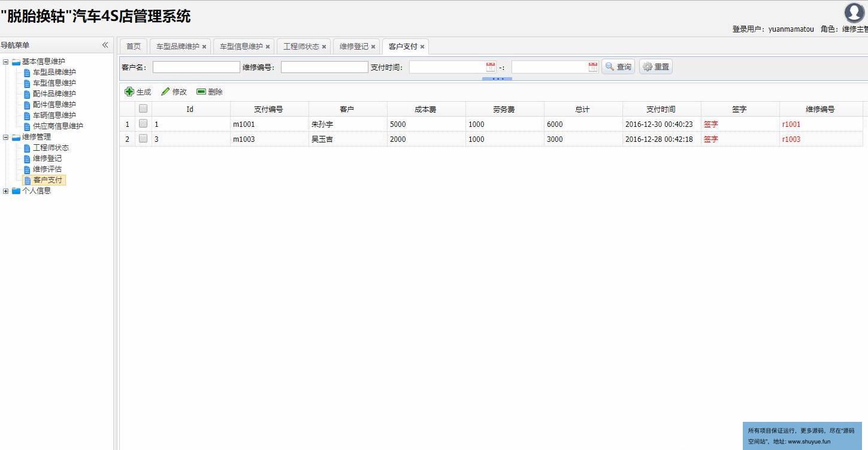
Task: Open 供应商信息维护 in the tree
Action: click(x=58, y=126)
